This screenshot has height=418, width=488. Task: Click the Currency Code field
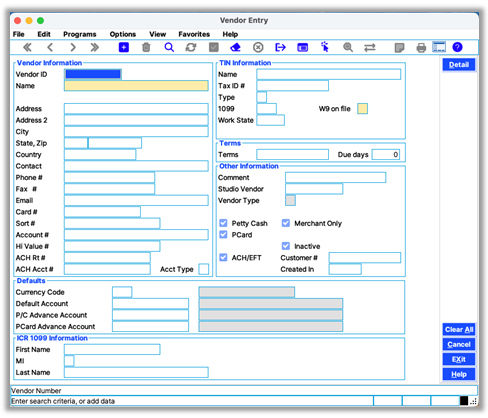pos(122,292)
